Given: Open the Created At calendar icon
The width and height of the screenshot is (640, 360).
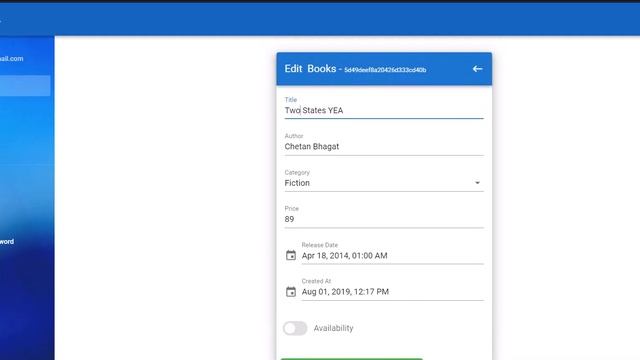Looking at the screenshot, I should pos(291,291).
